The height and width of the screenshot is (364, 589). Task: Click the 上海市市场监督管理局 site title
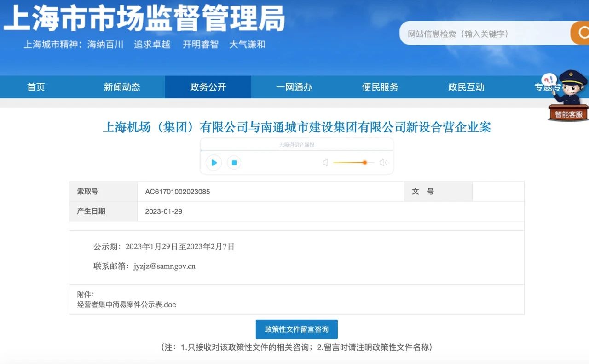pos(144,18)
